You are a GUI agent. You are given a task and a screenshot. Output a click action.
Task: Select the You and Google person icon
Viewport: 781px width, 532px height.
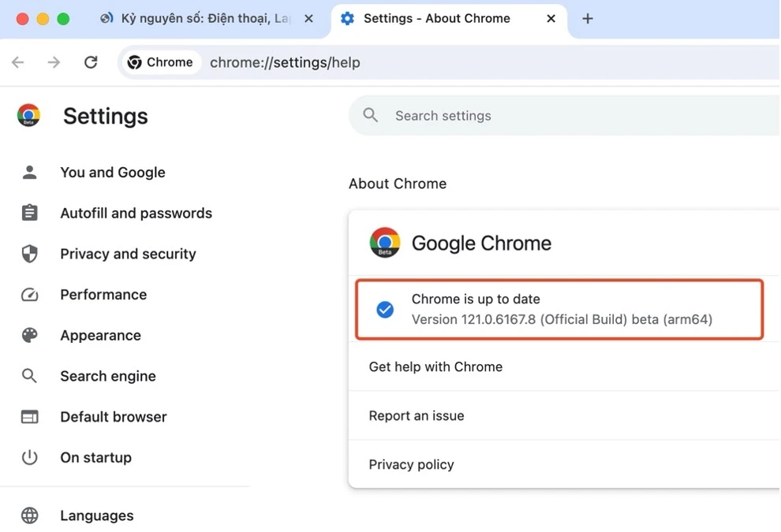[x=29, y=172]
